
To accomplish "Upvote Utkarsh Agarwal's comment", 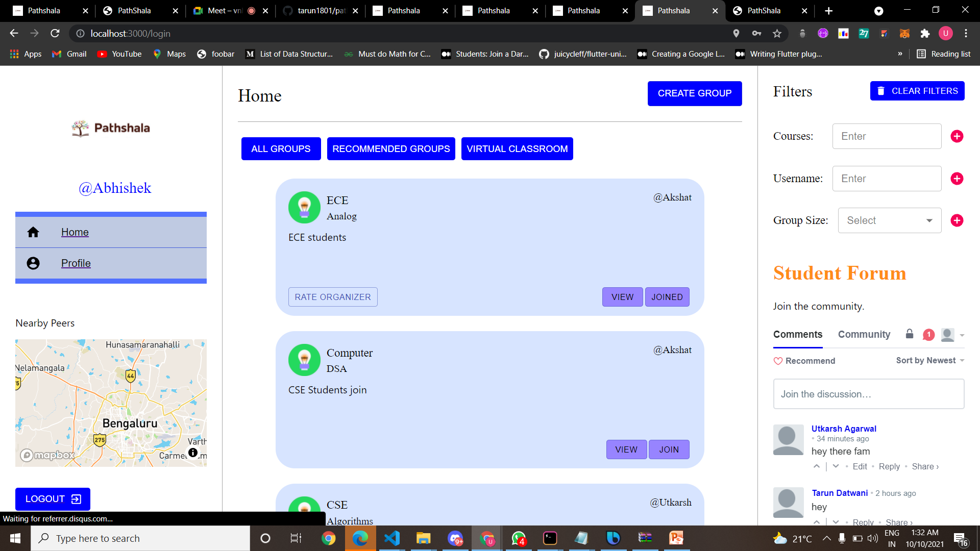I will (x=817, y=466).
